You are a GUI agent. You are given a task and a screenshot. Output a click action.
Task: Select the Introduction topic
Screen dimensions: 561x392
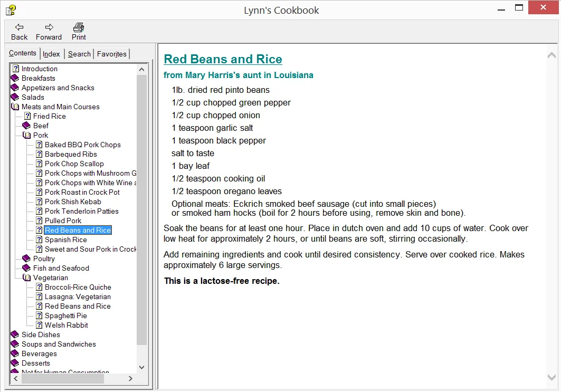40,68
